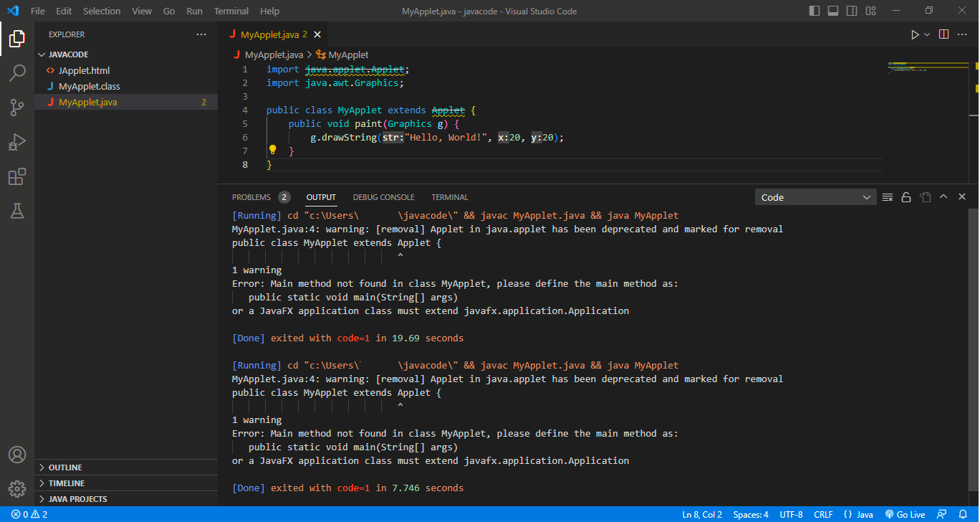980x522 pixels.
Task: Open the Search view
Action: pos(17,73)
